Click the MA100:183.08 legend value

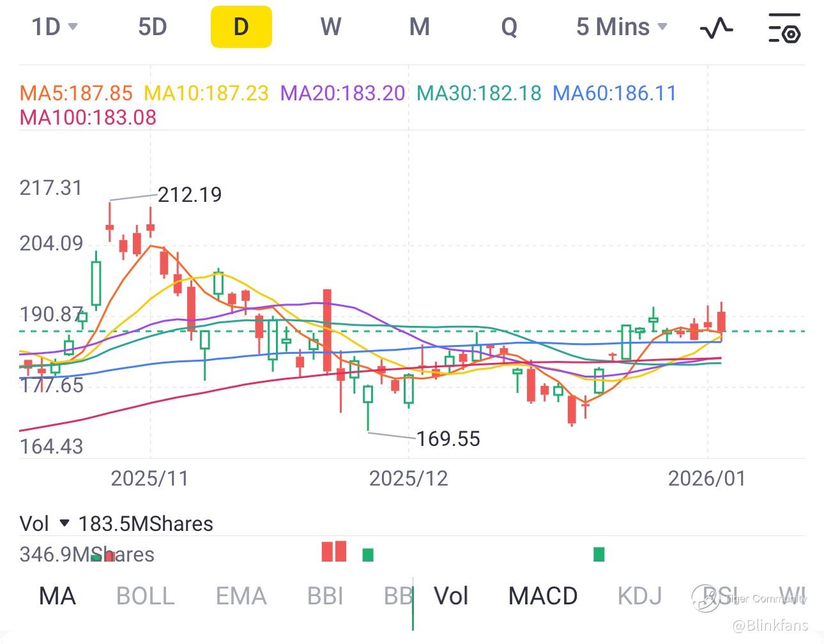88,118
